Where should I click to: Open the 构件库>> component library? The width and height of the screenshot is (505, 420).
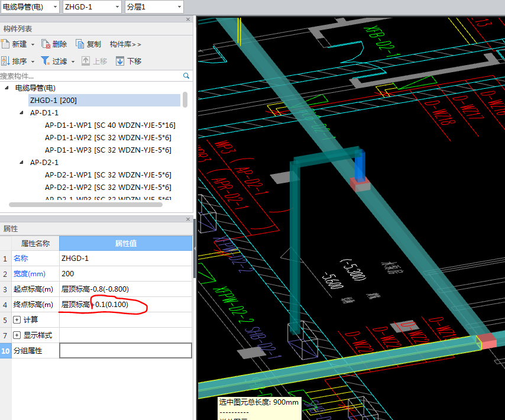(125, 44)
